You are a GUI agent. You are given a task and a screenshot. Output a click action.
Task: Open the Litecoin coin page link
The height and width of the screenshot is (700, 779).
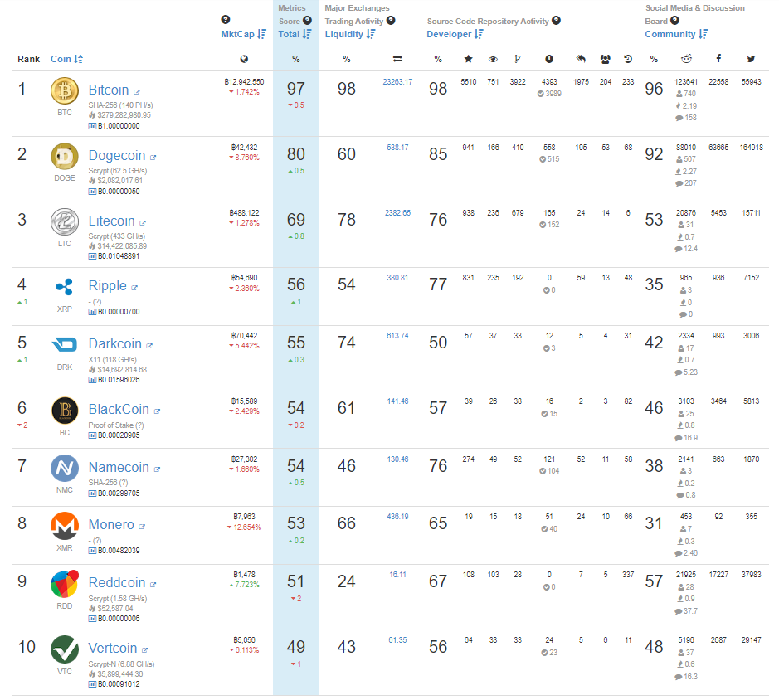pos(112,221)
